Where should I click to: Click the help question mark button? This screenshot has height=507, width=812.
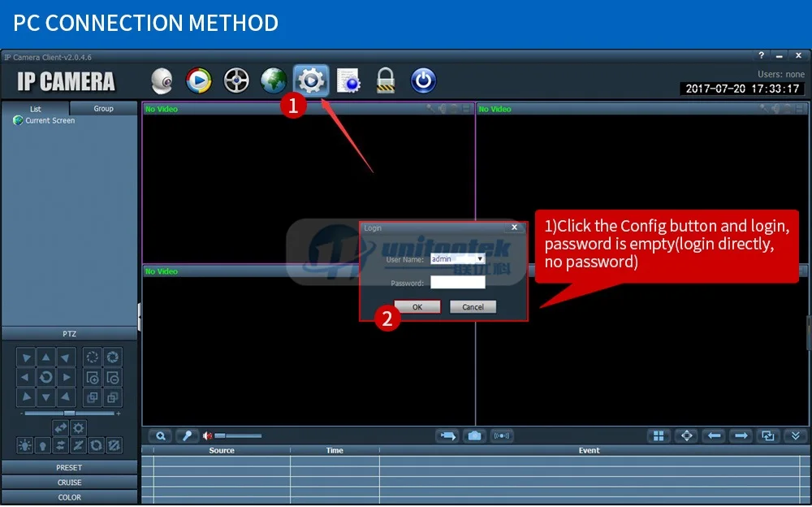point(761,55)
